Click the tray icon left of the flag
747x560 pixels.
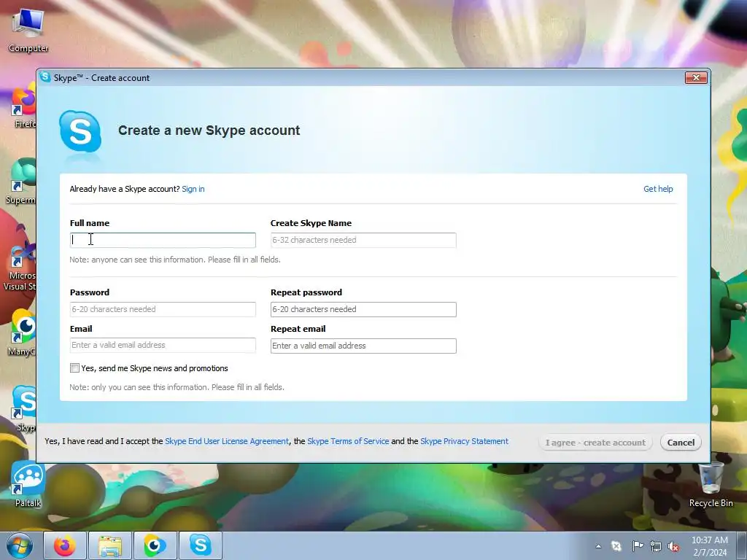point(616,546)
